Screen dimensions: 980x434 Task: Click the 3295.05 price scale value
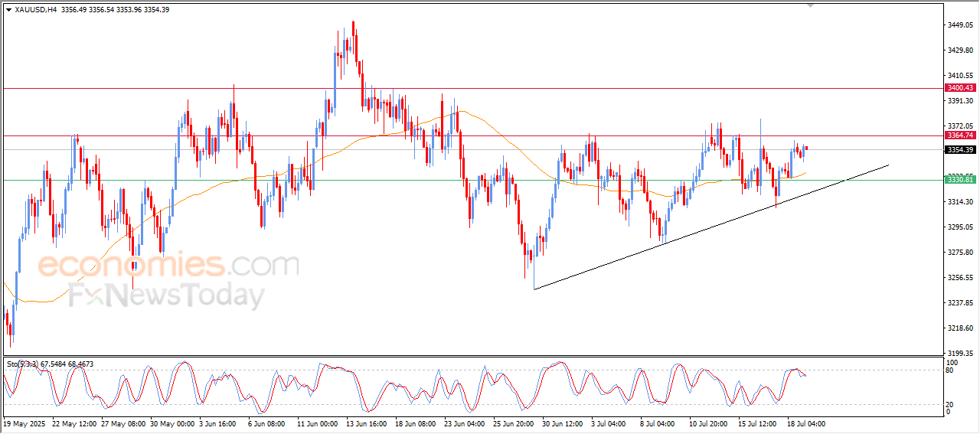tap(961, 227)
